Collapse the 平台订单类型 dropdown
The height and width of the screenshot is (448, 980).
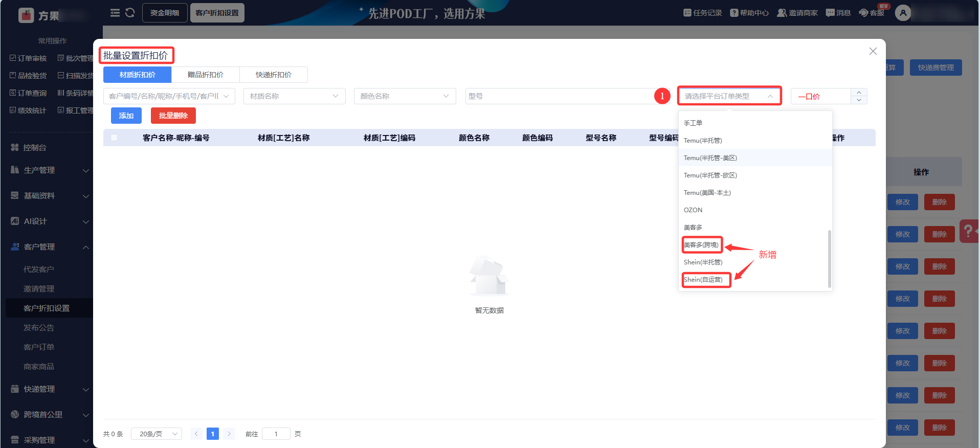(729, 96)
